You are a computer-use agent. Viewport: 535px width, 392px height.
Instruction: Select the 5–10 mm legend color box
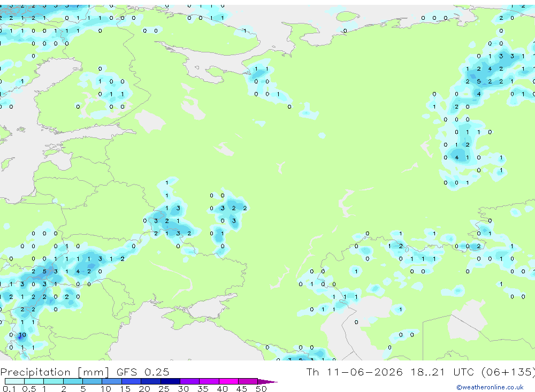[x=93, y=381]
